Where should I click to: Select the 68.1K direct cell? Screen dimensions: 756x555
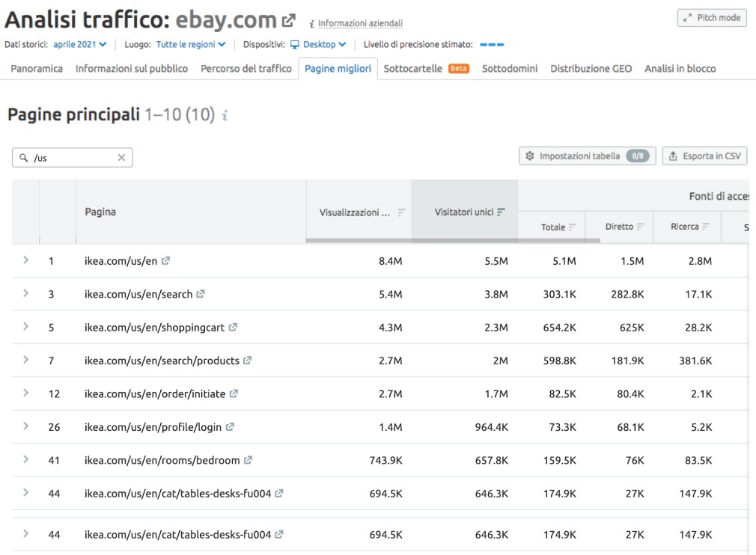pos(631,427)
